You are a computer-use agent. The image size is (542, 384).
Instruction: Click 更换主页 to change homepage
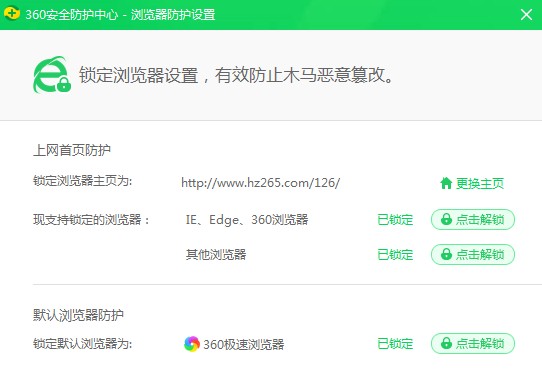tap(479, 183)
